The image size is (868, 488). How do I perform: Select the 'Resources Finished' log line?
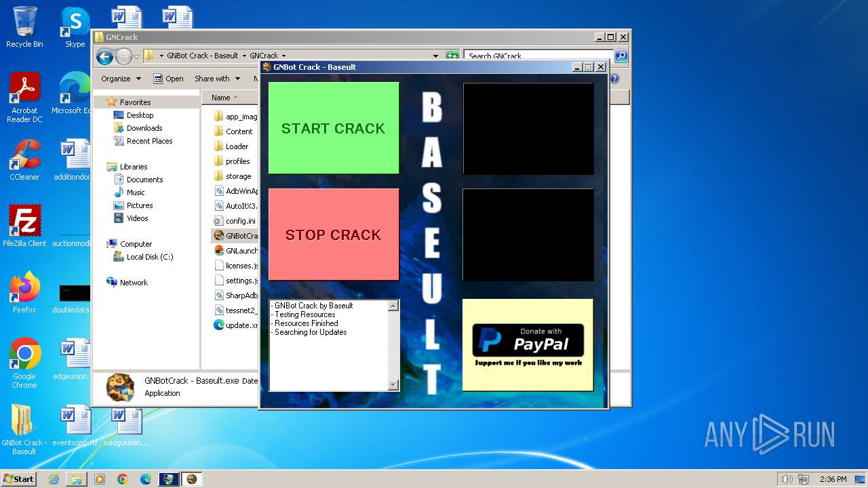click(x=307, y=323)
